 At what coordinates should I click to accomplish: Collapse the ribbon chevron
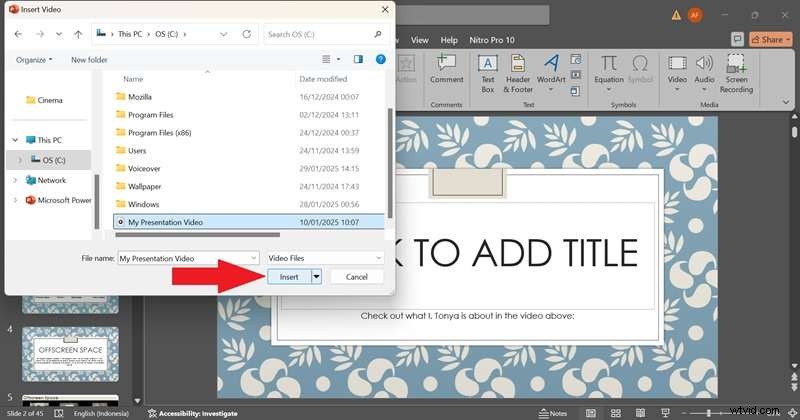point(786,102)
